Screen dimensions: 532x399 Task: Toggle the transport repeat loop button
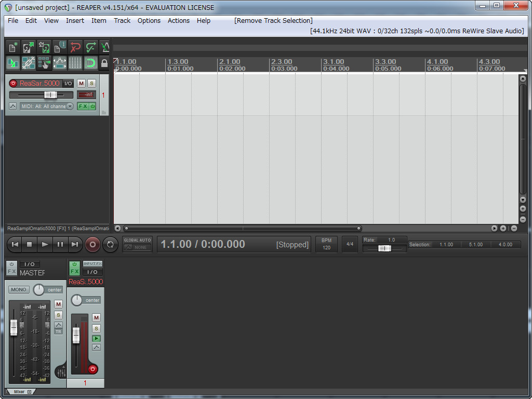click(110, 244)
